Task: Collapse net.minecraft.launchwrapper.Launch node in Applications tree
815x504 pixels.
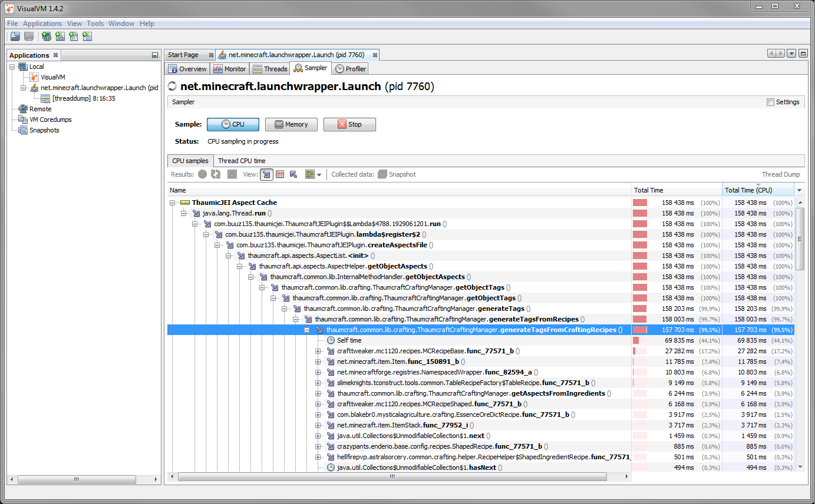Action: click(x=24, y=88)
